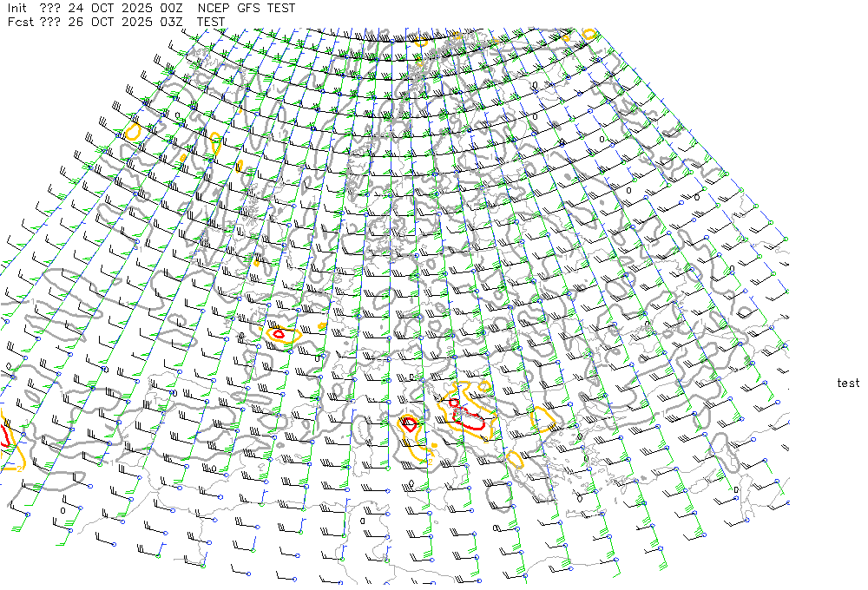Click the small red circle above largest red contour
Screen dimensions: 868x590
coord(453,403)
